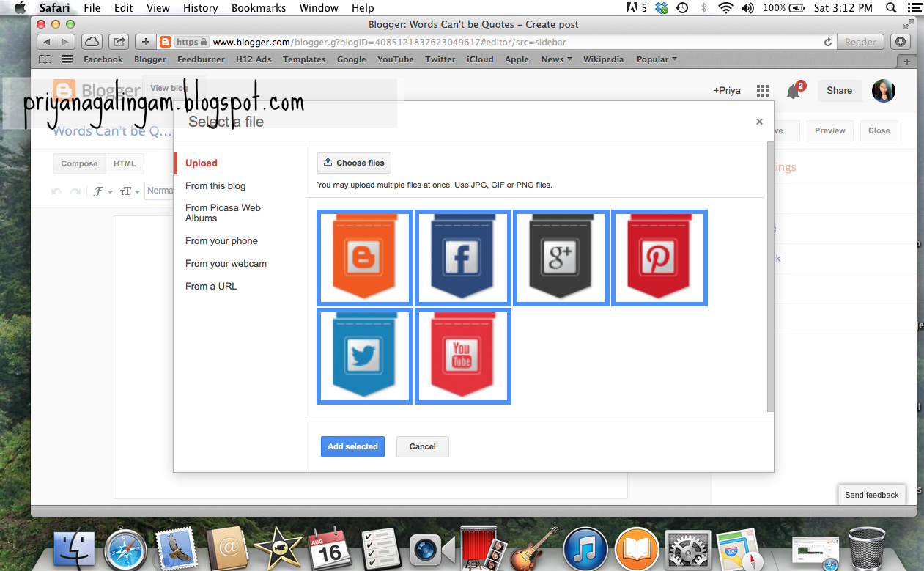
Task: Click the Safari share icon
Action: [119, 42]
